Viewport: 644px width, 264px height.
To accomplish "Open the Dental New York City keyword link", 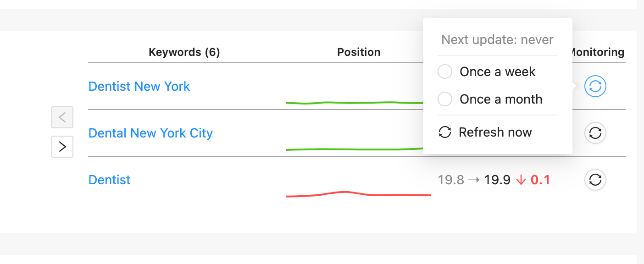I will click(x=150, y=133).
